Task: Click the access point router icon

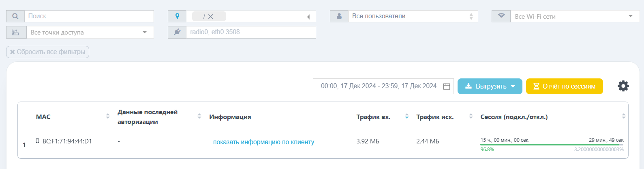Action: pyautogui.click(x=15, y=32)
